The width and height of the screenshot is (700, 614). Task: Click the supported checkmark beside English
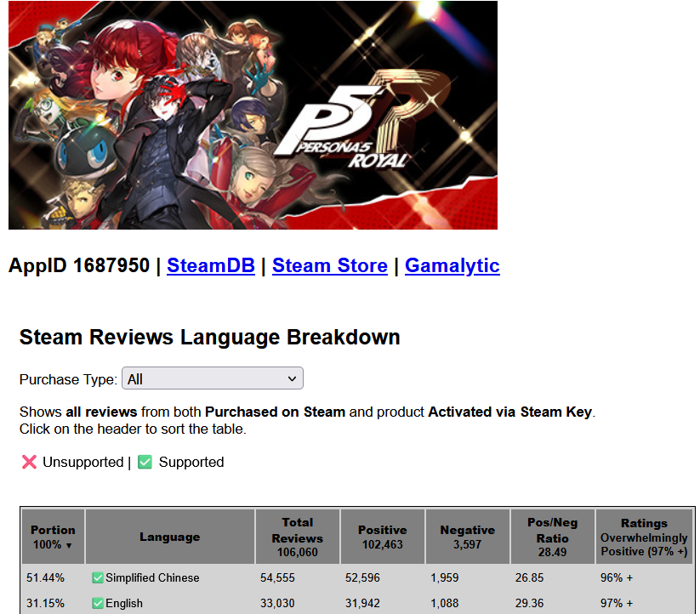click(98, 603)
